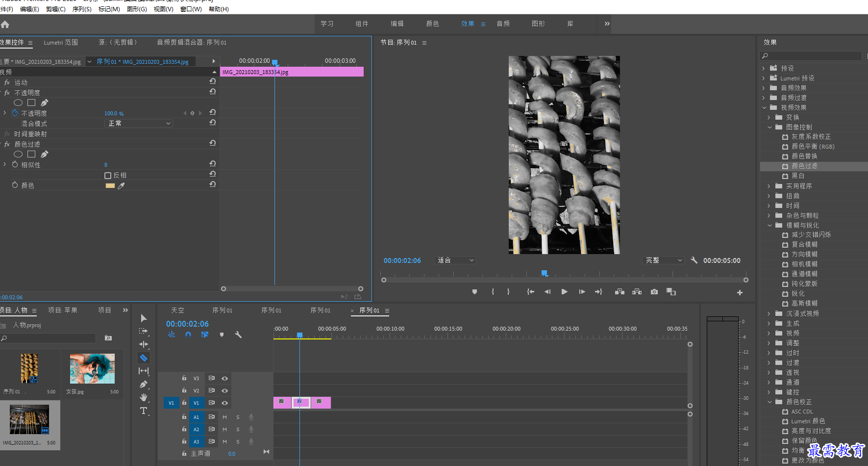This screenshot has height=466, width=868.
Task: Select the Selection tool arrow
Action: pos(144,318)
